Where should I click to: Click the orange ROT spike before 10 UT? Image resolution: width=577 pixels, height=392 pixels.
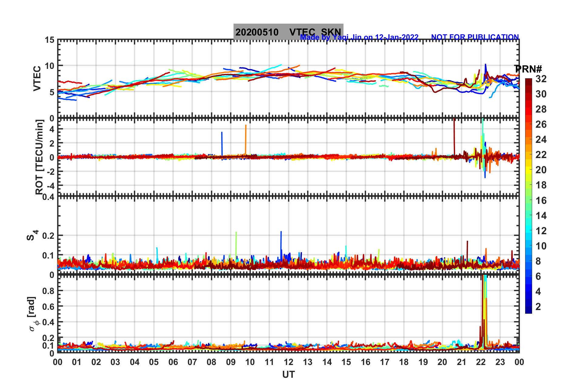[x=246, y=140]
